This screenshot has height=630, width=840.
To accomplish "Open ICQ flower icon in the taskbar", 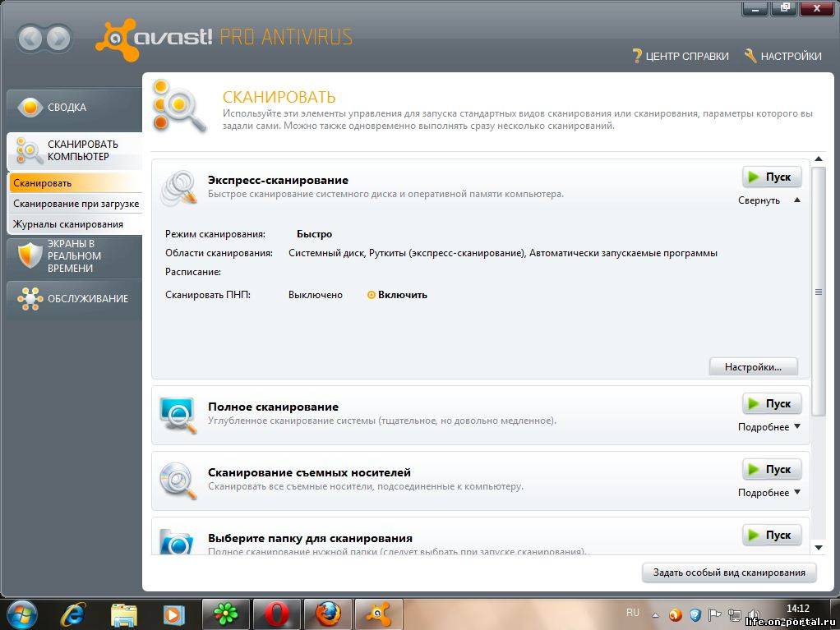I will (x=225, y=614).
